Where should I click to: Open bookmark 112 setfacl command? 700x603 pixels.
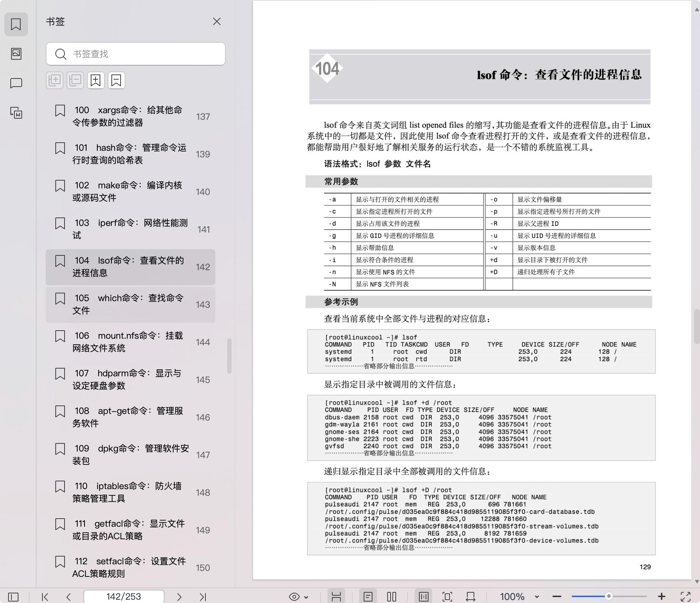[131, 568]
